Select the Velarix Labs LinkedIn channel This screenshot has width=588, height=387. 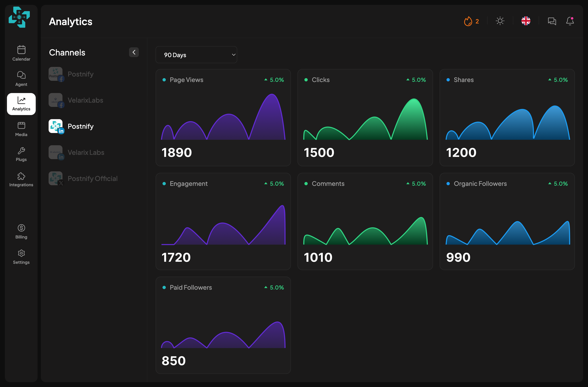[x=77, y=152]
